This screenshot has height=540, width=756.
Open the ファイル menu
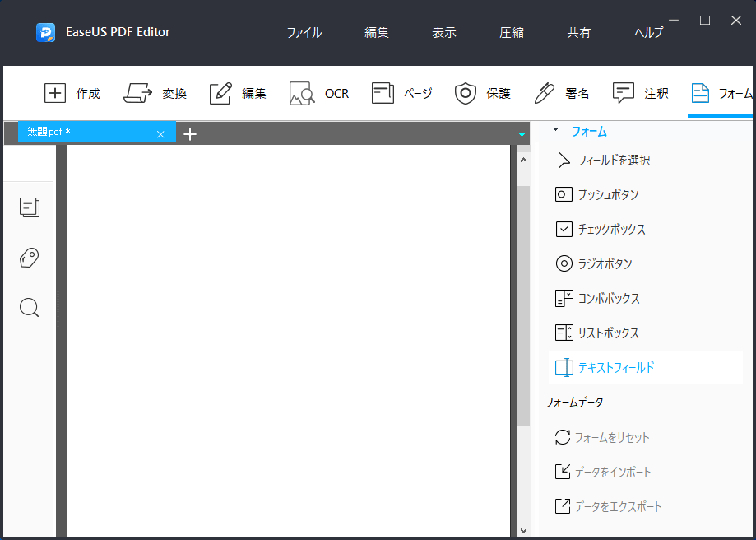point(304,33)
